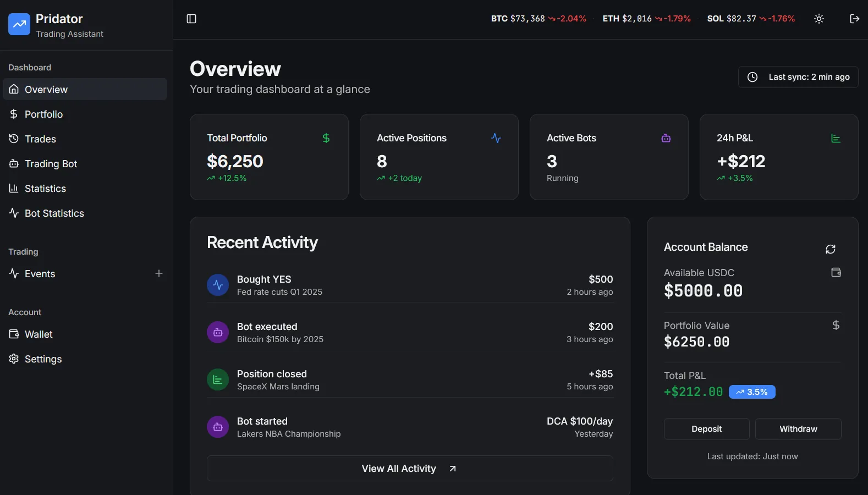Click the $6,250 Total Portfolio value

(x=235, y=161)
